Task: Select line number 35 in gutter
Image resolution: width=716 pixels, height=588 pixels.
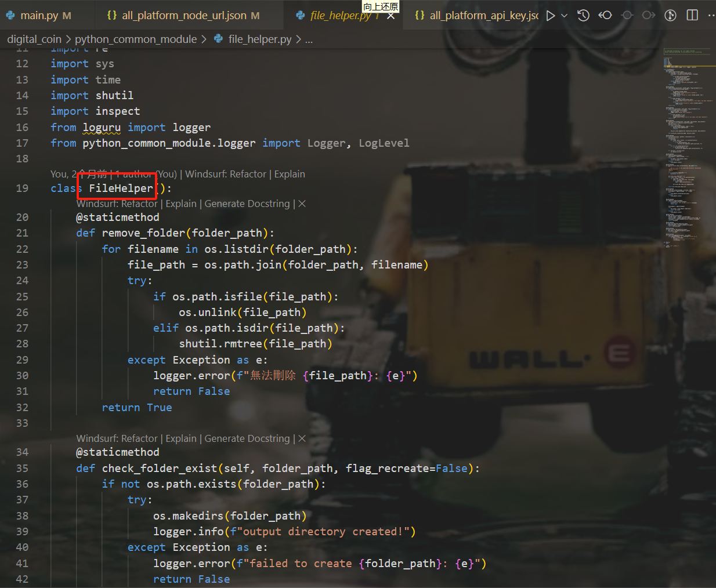Action: point(22,468)
